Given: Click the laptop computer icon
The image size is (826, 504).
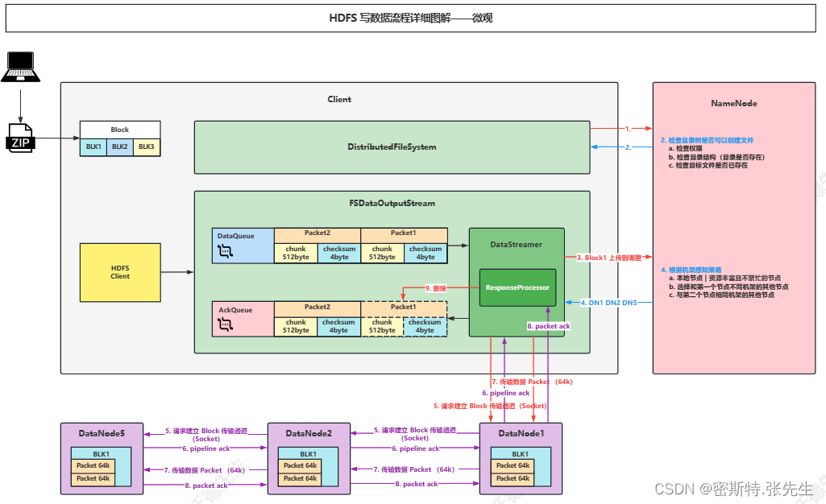Looking at the screenshot, I should pos(20,67).
